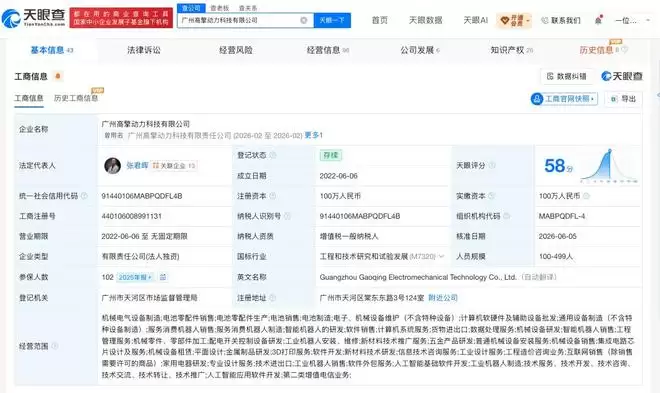Click 联系我们 in the header
This screenshot has width=660, height=393.
tap(561, 20)
